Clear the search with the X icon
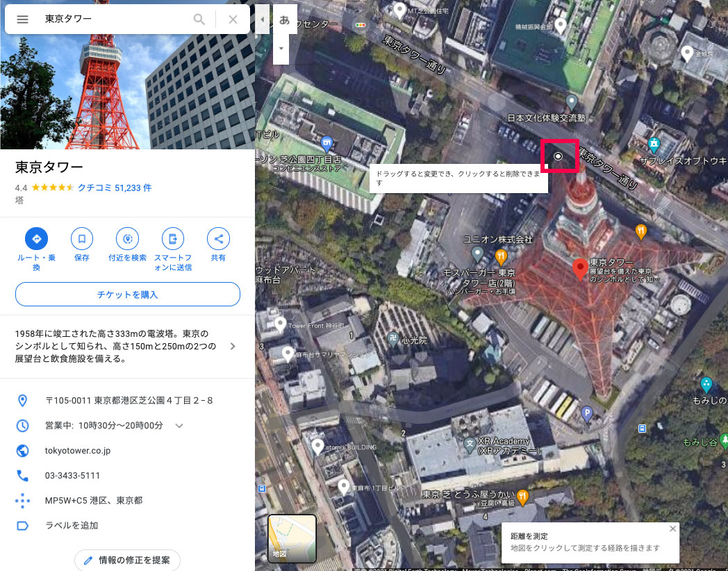 click(233, 19)
